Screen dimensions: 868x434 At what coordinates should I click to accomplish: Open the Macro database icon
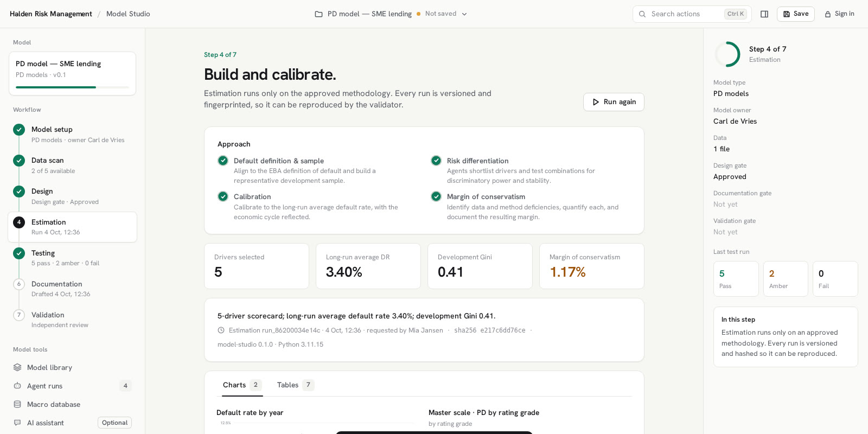[x=17, y=405]
